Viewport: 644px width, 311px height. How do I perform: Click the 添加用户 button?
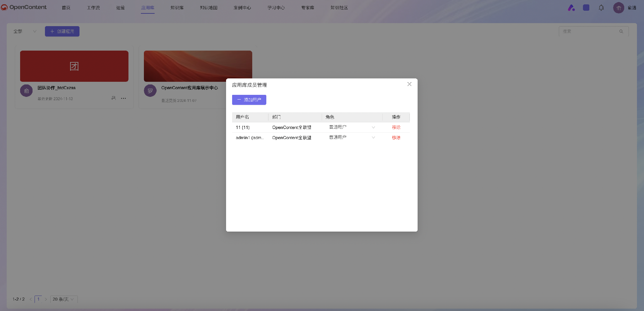pos(249,100)
